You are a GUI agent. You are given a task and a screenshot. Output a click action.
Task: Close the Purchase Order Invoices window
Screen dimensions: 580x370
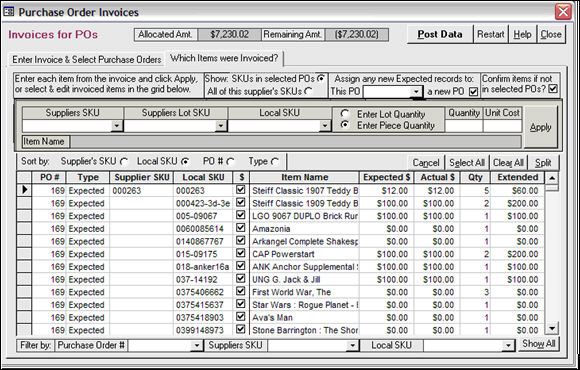(563, 12)
